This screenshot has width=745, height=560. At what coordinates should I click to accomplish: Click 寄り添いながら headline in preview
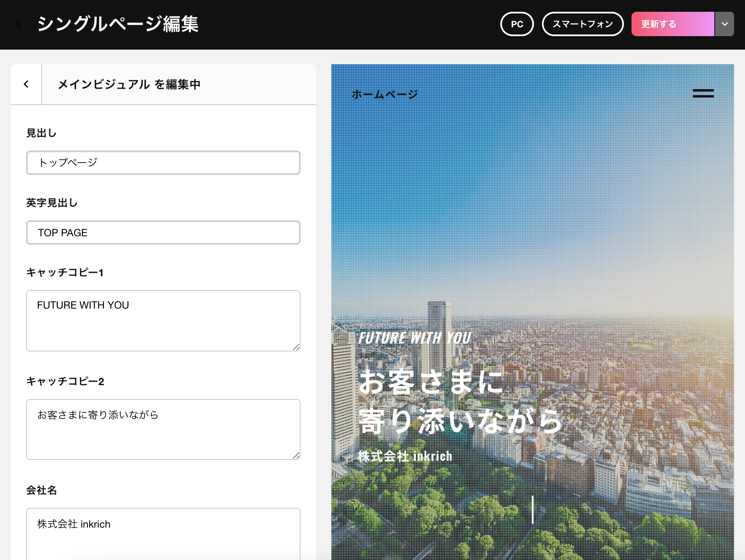coord(460,420)
